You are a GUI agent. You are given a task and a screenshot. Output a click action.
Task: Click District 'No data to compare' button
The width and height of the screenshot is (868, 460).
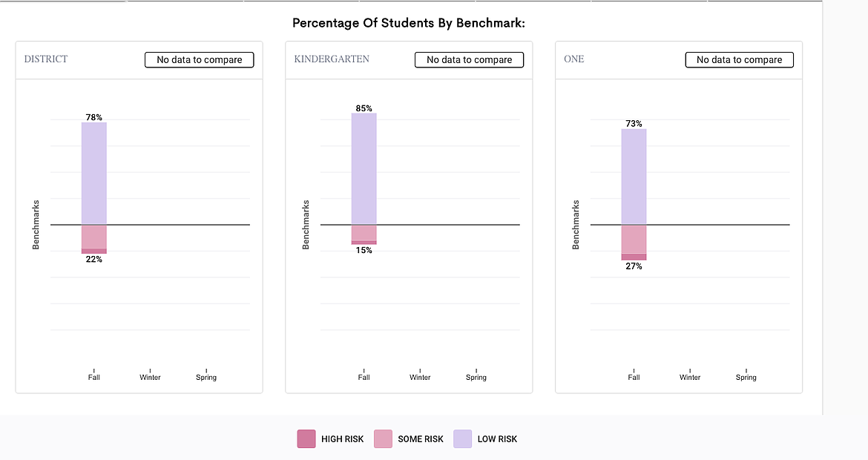pyautogui.click(x=199, y=60)
